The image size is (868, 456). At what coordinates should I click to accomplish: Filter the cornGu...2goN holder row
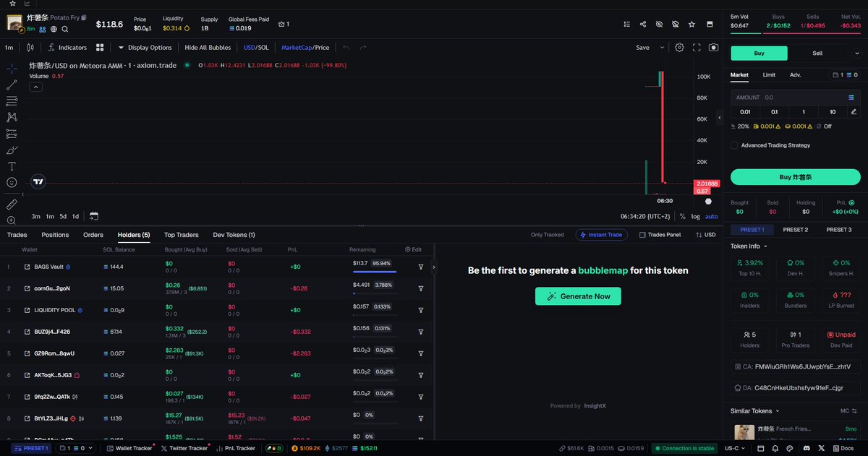(421, 288)
